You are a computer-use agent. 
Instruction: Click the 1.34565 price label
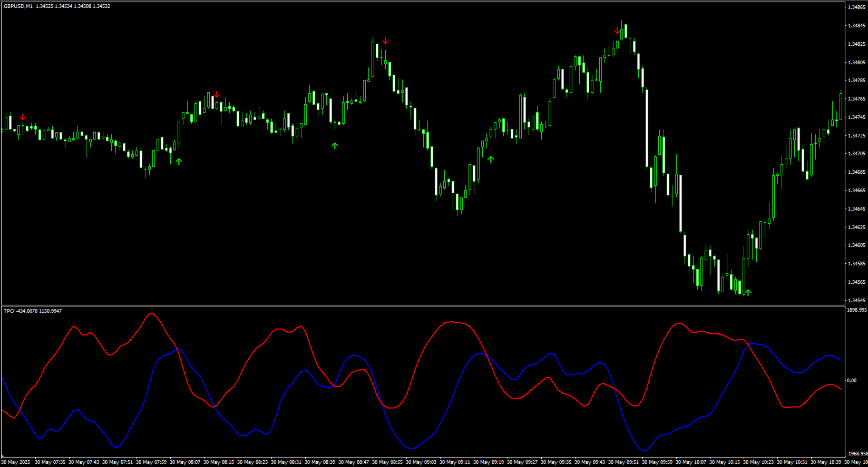(856, 282)
